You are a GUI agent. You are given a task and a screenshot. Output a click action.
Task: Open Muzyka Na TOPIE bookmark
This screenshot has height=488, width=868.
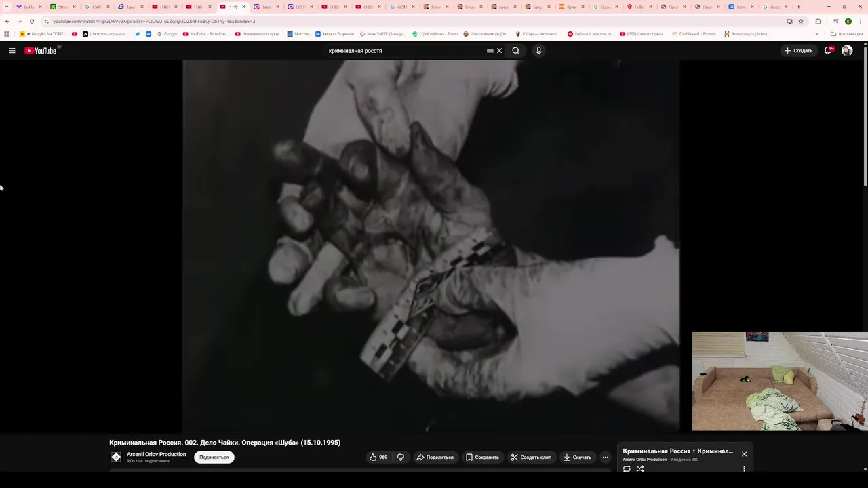43,34
